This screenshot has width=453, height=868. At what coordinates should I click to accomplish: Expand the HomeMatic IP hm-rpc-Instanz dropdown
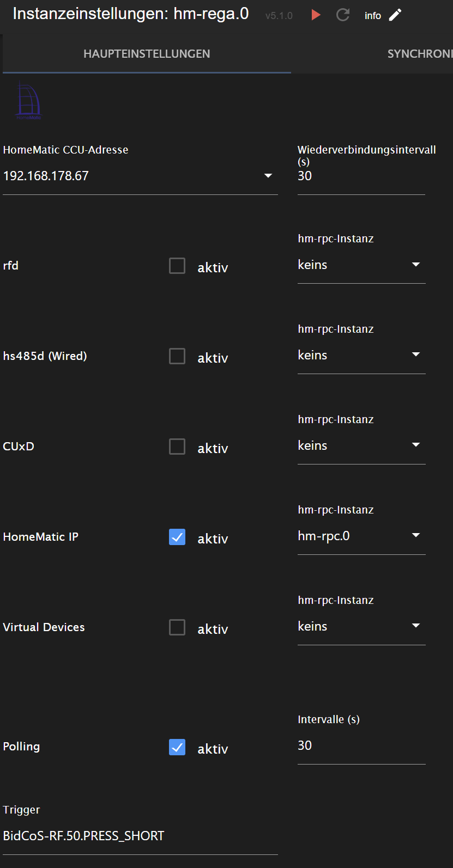361,536
